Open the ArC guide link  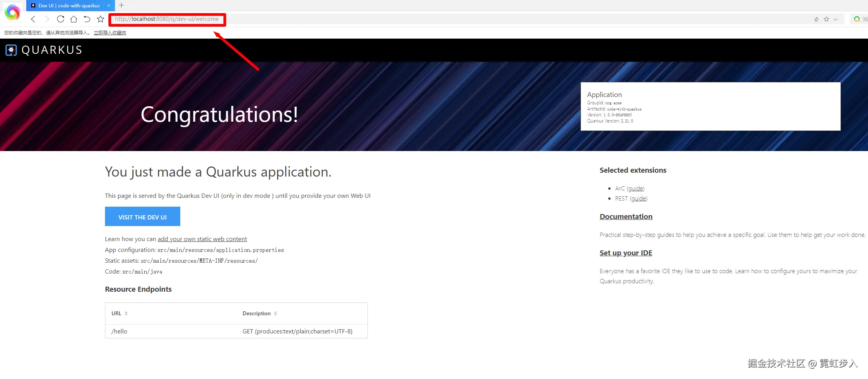(x=636, y=189)
